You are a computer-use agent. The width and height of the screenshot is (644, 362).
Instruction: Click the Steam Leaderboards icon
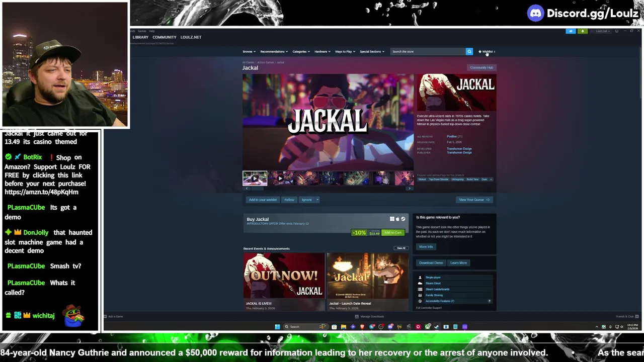pyautogui.click(x=420, y=289)
